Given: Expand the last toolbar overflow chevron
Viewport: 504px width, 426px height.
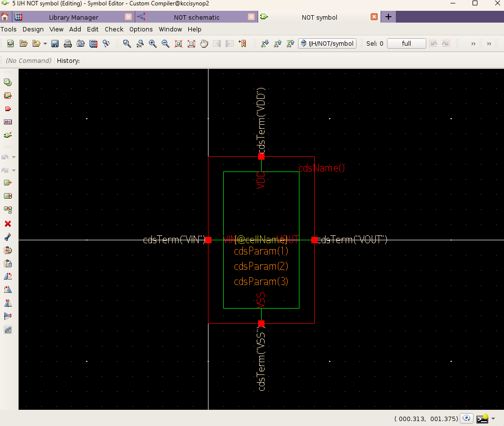Looking at the screenshot, I should (489, 44).
